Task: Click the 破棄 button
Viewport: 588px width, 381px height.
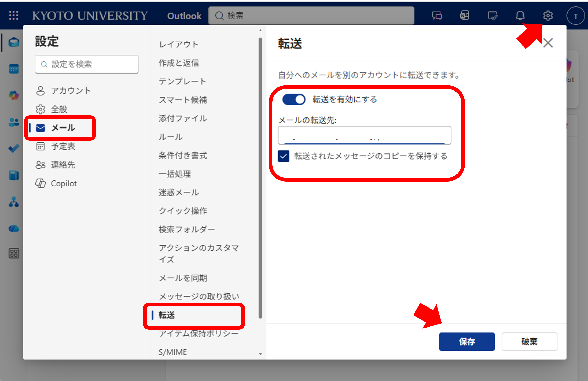Action: click(529, 341)
